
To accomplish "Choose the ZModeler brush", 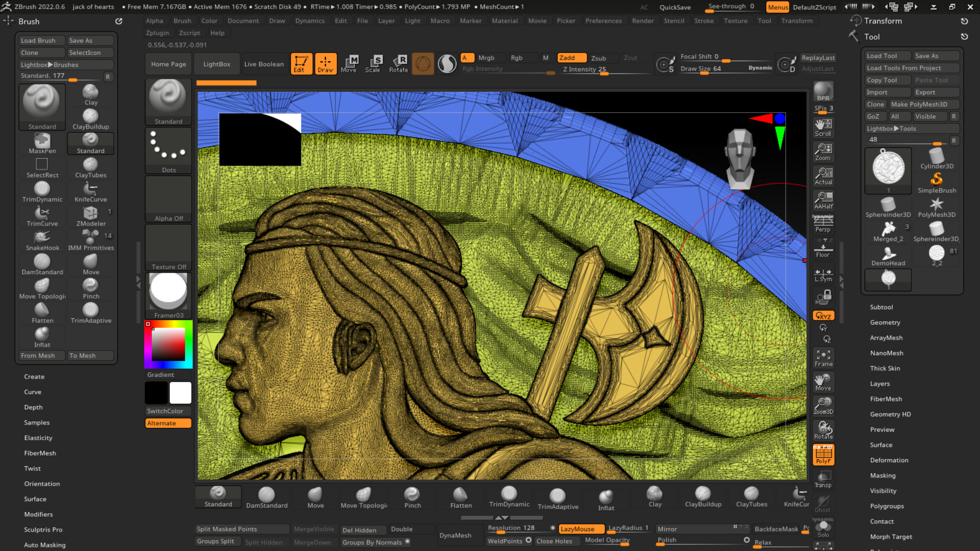I will [91, 216].
